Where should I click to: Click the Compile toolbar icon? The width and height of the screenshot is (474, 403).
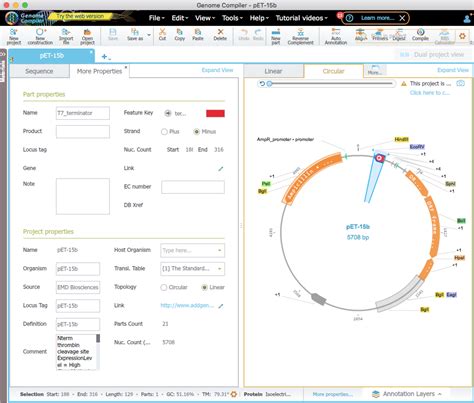click(x=420, y=35)
